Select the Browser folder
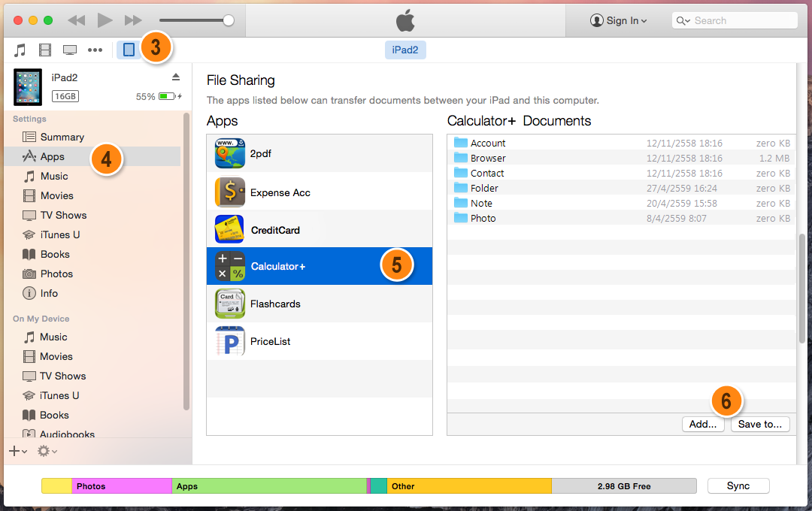This screenshot has width=812, height=511. 622,158
